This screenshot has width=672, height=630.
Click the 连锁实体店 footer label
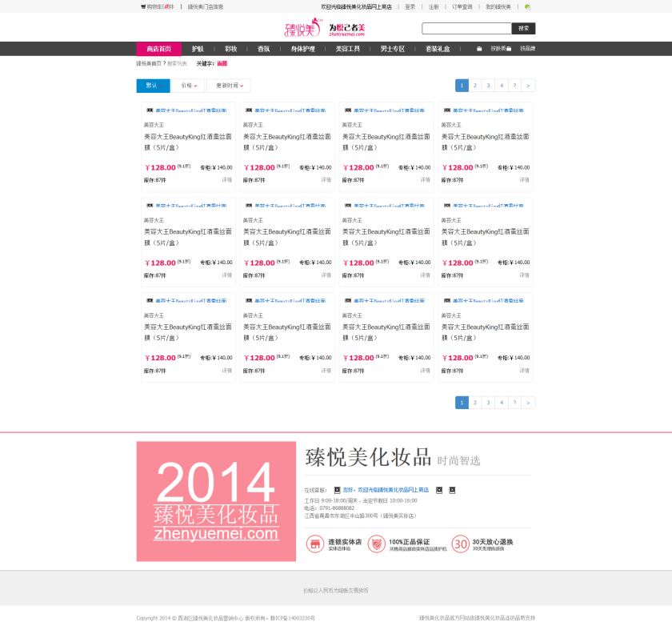point(345,542)
